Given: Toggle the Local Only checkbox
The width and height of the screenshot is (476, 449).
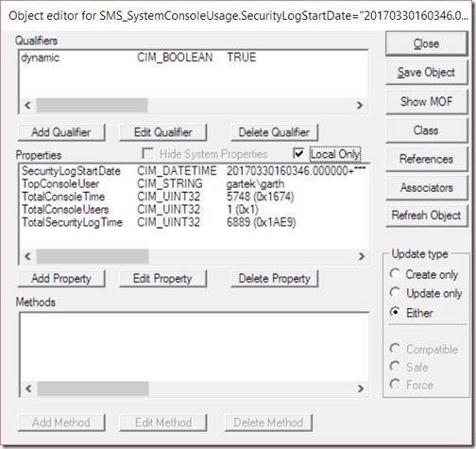Looking at the screenshot, I should pyautogui.click(x=297, y=154).
